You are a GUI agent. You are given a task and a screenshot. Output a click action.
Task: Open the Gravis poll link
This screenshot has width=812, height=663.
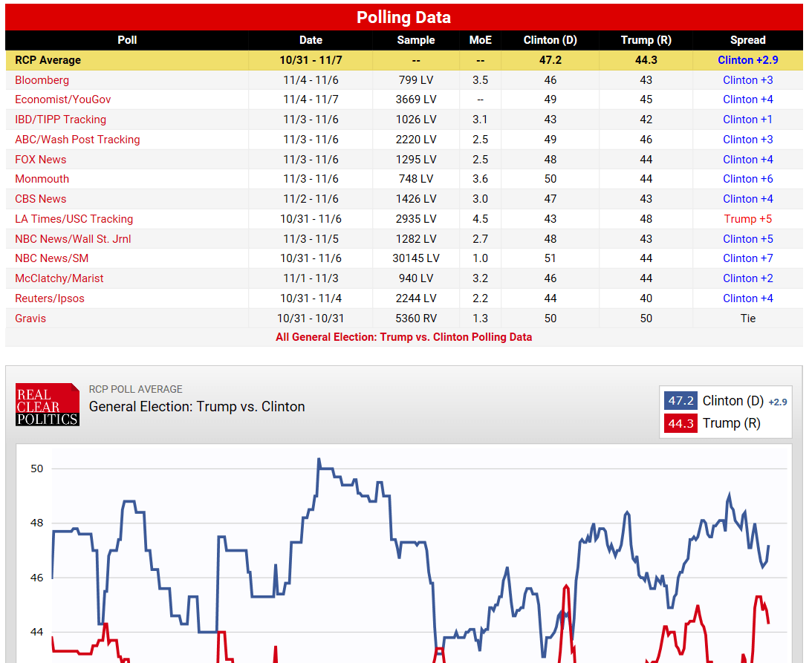click(30, 319)
